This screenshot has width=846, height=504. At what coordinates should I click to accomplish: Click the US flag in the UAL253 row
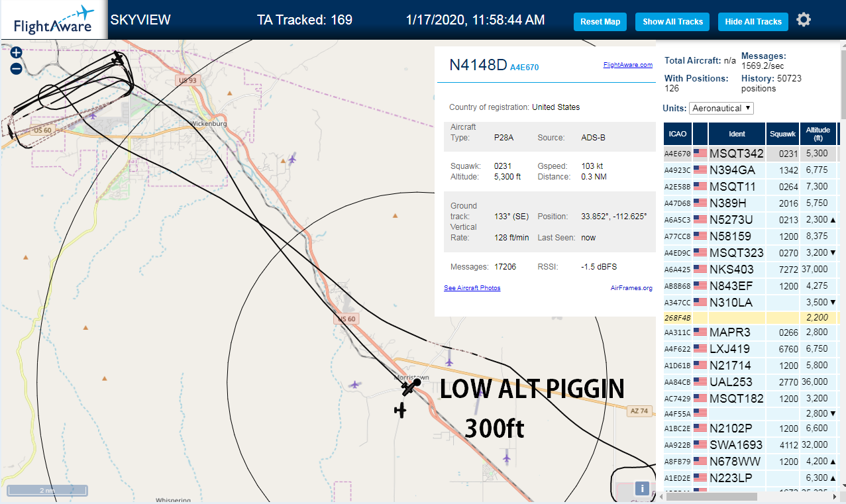tap(700, 381)
